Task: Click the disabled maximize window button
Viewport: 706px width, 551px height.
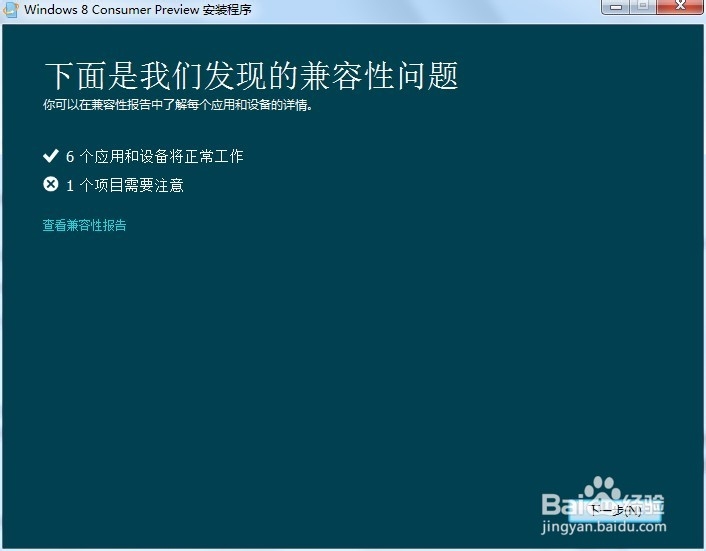Action: [643, 6]
